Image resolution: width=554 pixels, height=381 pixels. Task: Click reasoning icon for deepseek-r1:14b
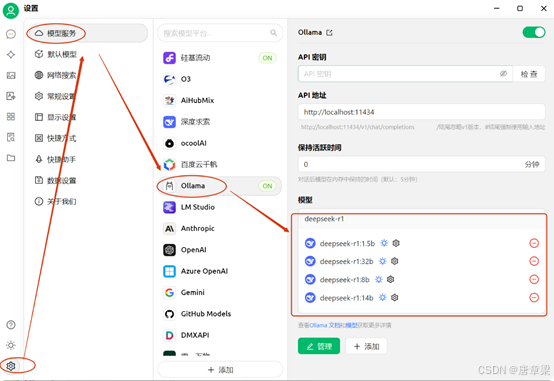tap(383, 297)
